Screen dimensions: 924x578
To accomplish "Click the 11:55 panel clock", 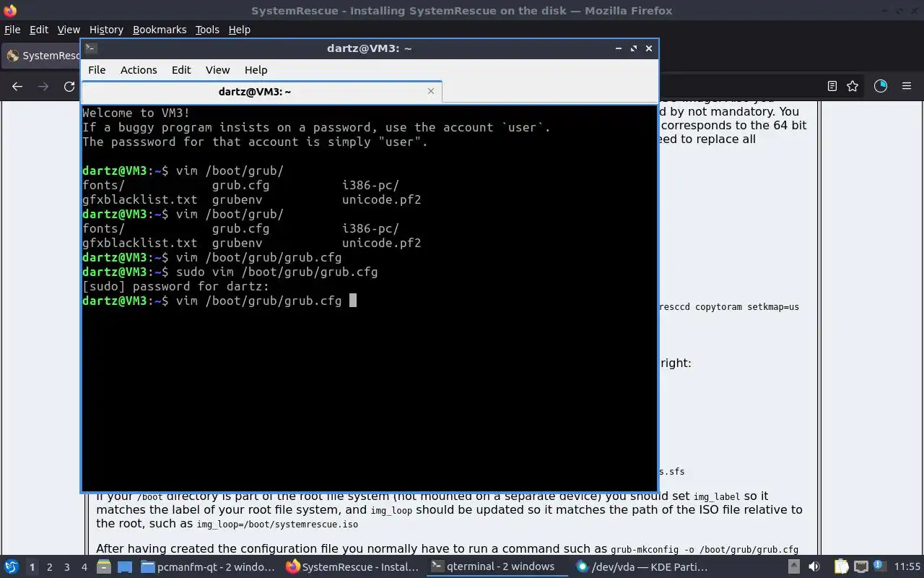I will [x=907, y=566].
